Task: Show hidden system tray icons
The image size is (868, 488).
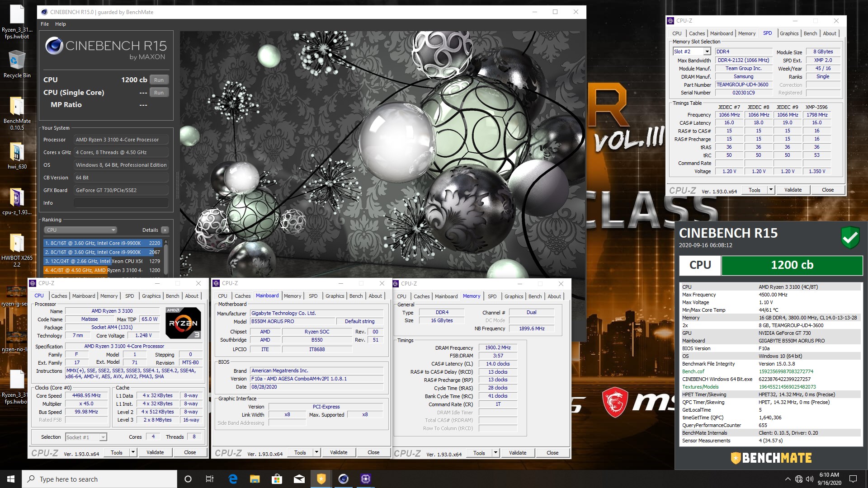Action: coord(788,479)
